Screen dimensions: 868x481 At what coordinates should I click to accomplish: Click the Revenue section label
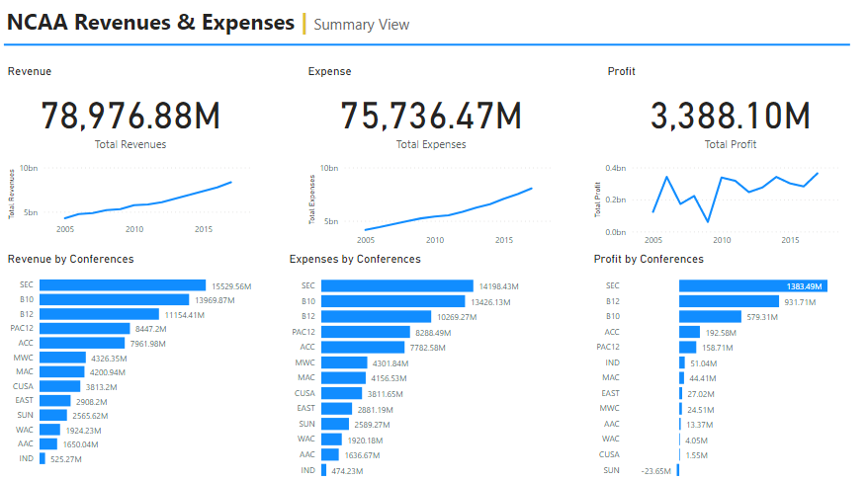[x=30, y=71]
